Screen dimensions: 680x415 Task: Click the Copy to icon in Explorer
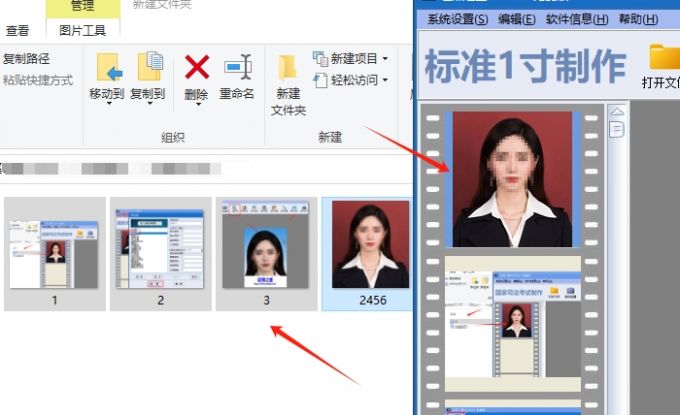[x=150, y=66]
